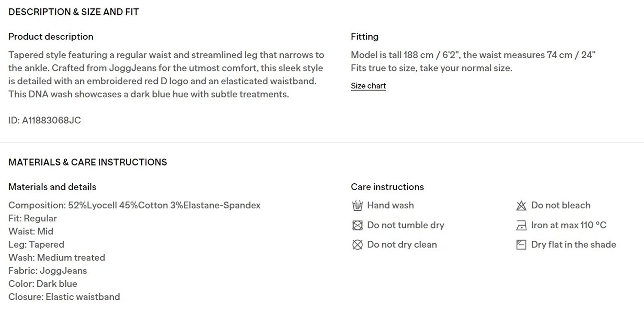The image size is (644, 313).
Task: Click the Composition line text
Action: click(x=134, y=205)
